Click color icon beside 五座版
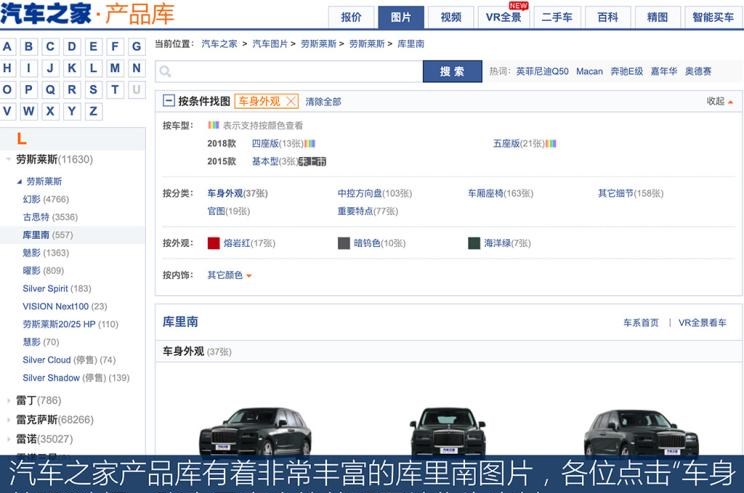The height and width of the screenshot is (493, 744). (x=551, y=143)
